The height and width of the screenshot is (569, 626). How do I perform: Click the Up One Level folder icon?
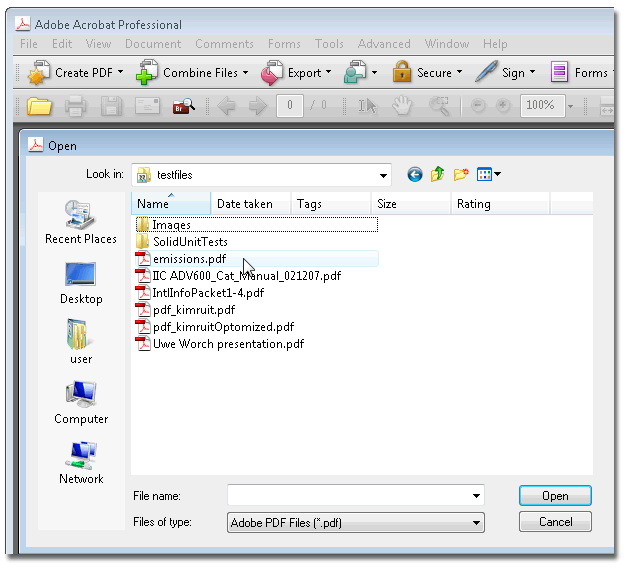[x=438, y=174]
